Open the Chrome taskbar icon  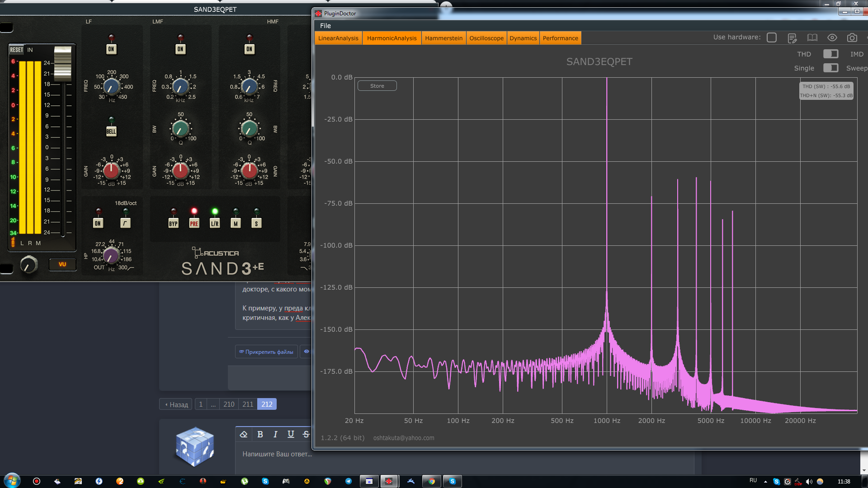click(432, 481)
